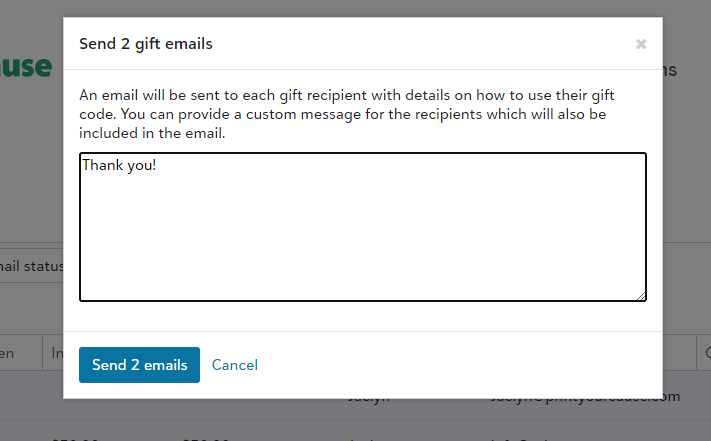This screenshot has height=441, width=711.
Task: Click the blank area below the message box
Action: point(363,316)
